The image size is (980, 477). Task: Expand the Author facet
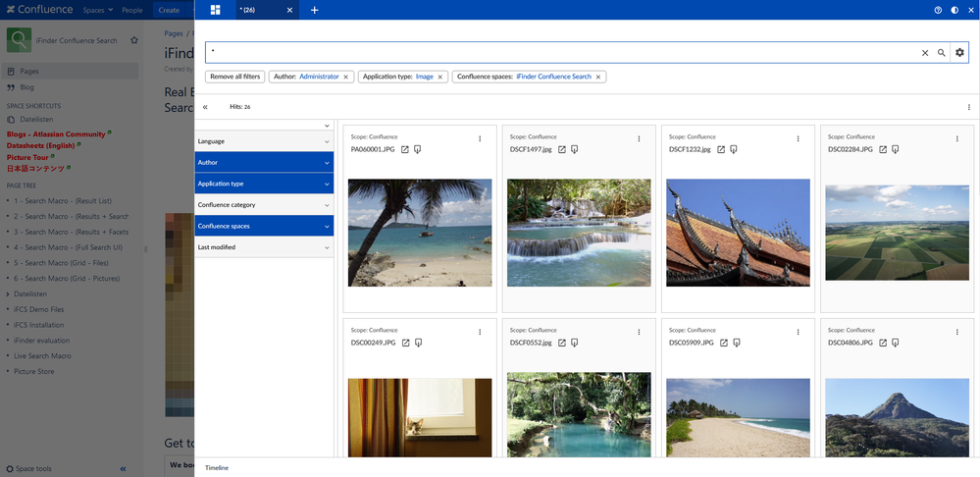point(264,163)
